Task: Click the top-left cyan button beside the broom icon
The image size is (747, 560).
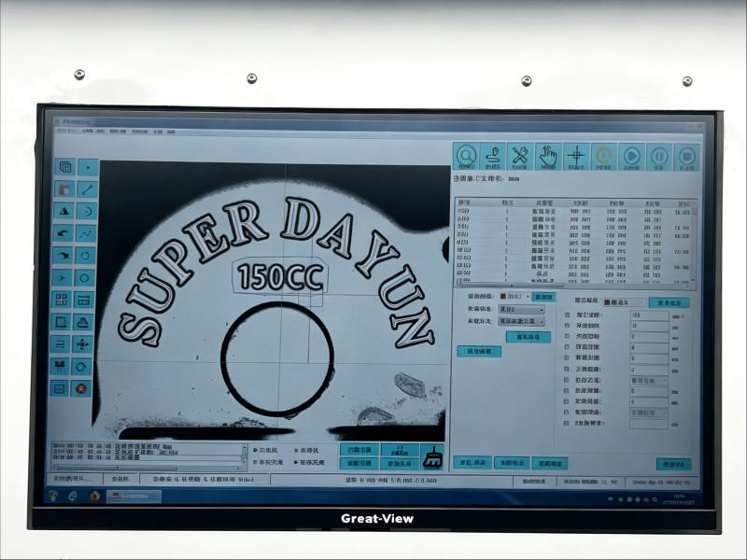Action: click(359, 450)
